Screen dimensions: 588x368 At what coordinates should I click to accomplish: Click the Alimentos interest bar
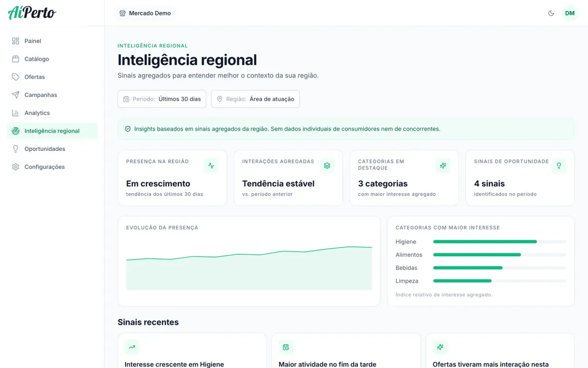tap(499, 254)
